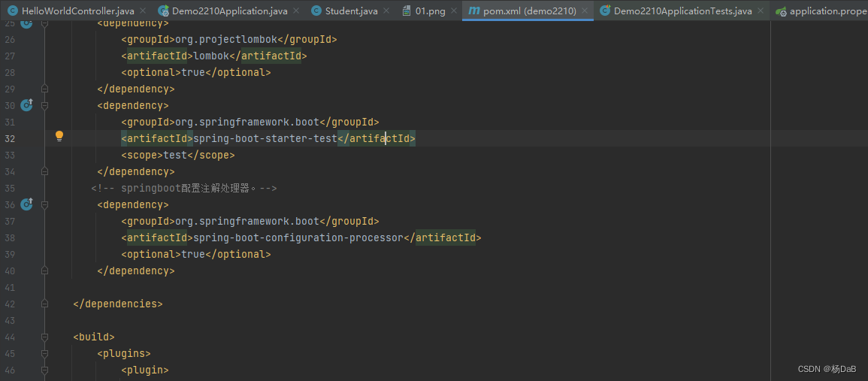Image resolution: width=868 pixels, height=381 pixels.
Task: Close the Student.java tab
Action: (x=388, y=11)
